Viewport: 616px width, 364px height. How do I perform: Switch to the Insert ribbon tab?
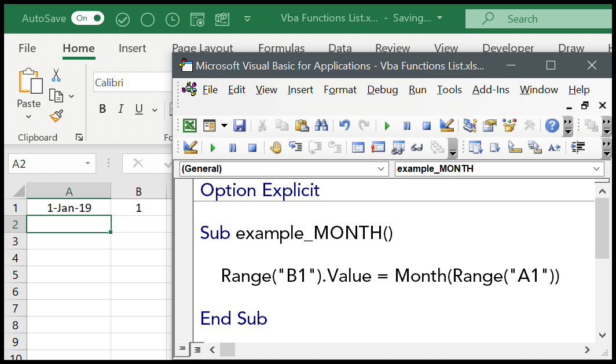click(x=133, y=49)
